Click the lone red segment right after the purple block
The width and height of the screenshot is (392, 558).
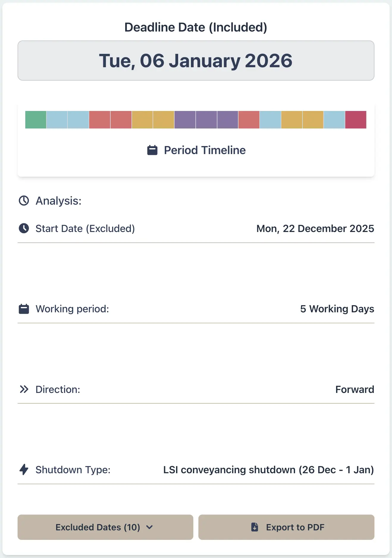click(249, 120)
